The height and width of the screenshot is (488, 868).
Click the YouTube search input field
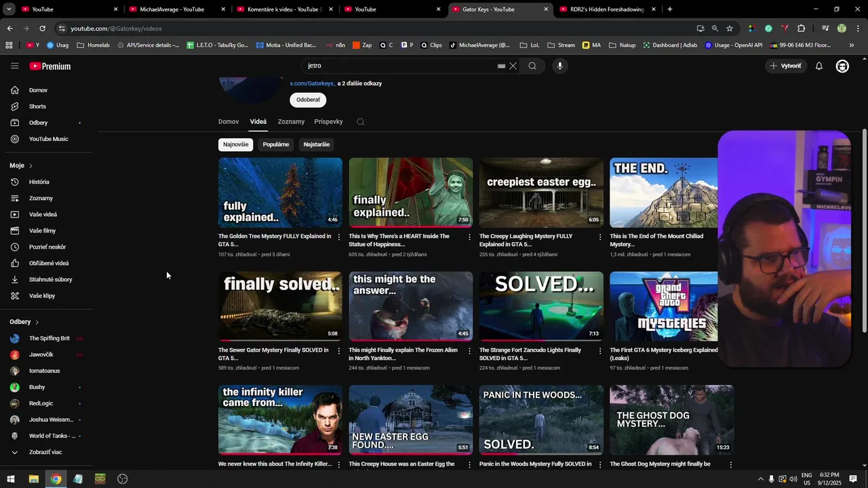(400, 66)
